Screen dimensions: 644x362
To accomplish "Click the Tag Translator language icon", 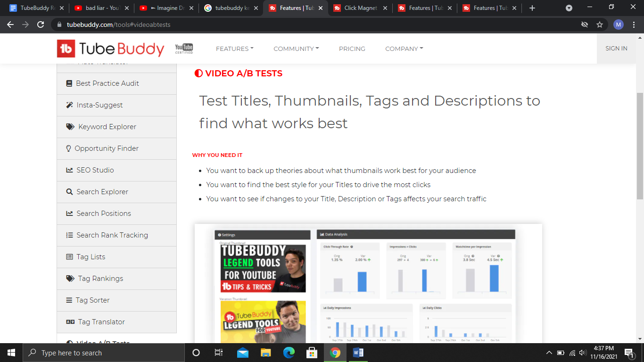I will (70, 322).
